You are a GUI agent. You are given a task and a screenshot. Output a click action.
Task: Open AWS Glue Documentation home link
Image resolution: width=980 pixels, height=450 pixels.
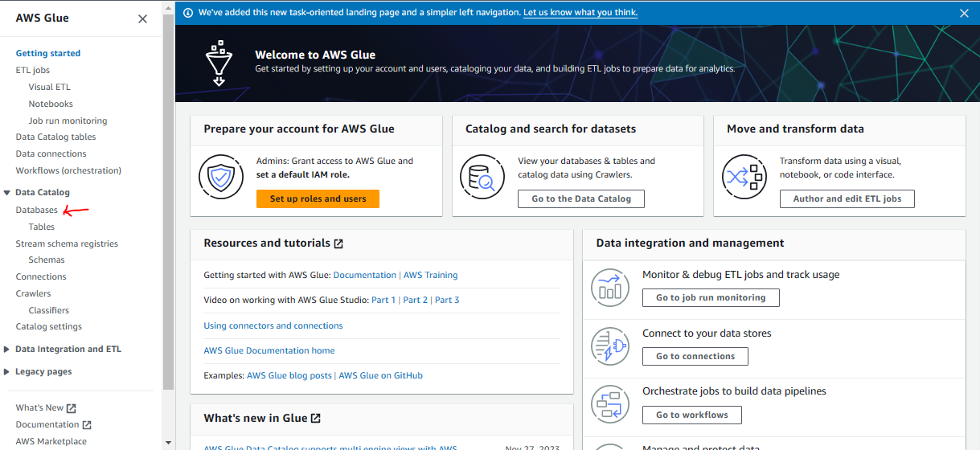(269, 350)
